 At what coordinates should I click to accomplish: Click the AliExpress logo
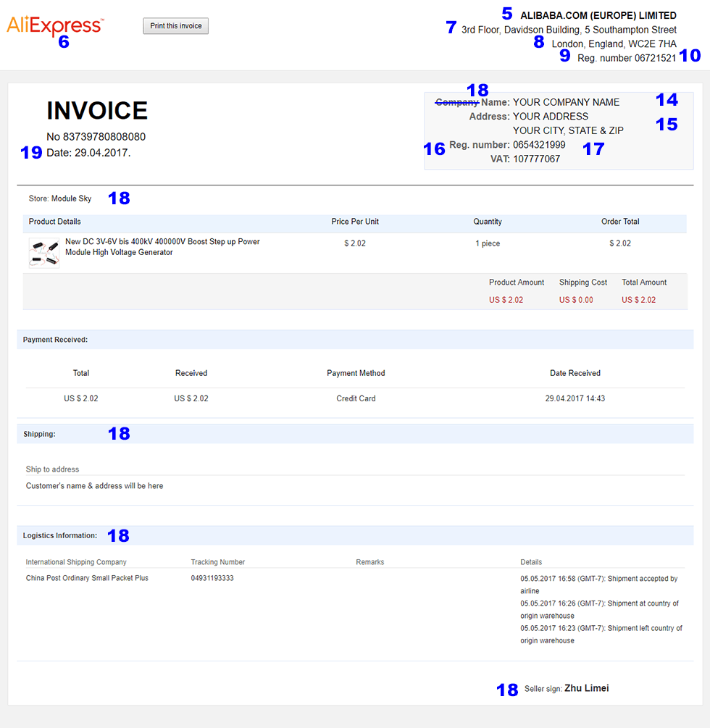(55, 25)
